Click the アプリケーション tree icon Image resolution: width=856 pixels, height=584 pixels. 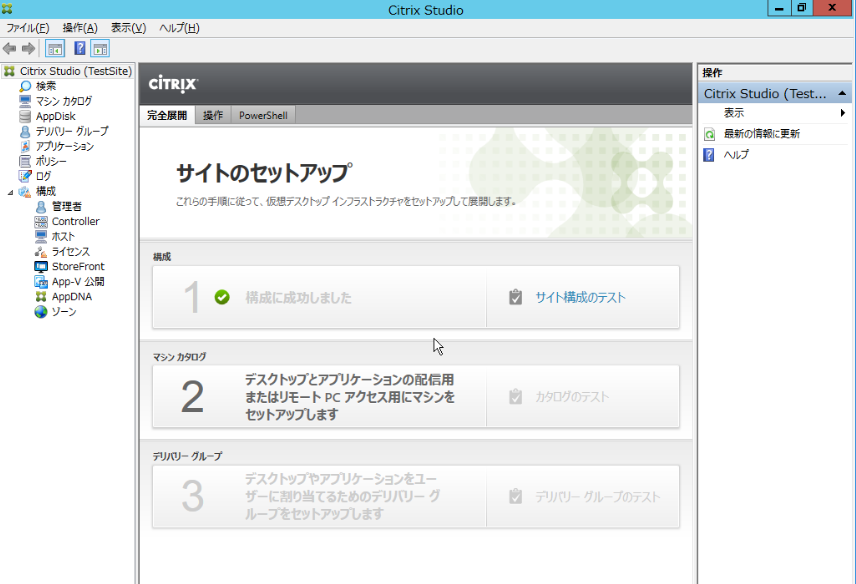click(25, 146)
